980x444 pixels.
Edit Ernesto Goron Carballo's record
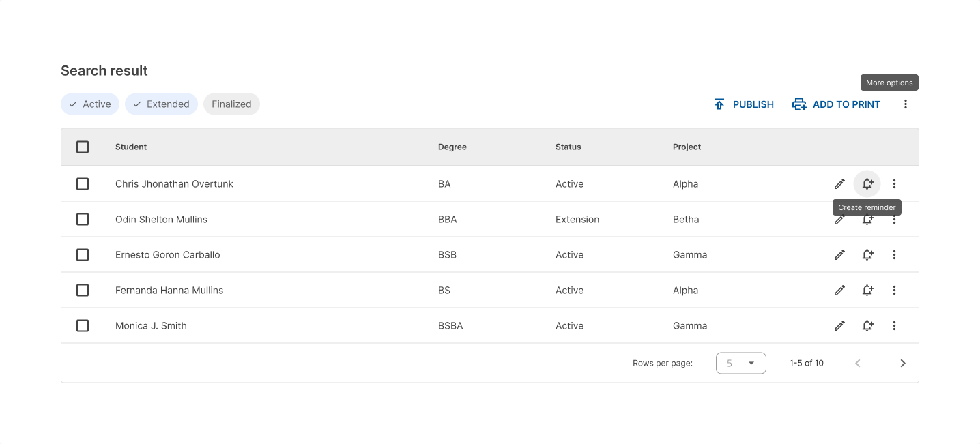point(839,254)
